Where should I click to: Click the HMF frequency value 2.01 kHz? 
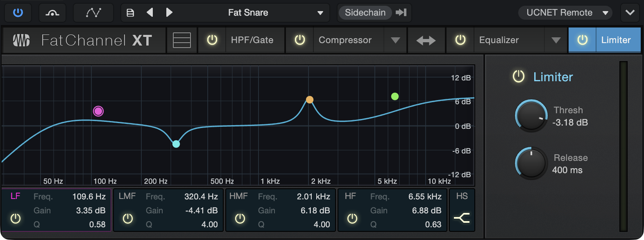(x=313, y=197)
